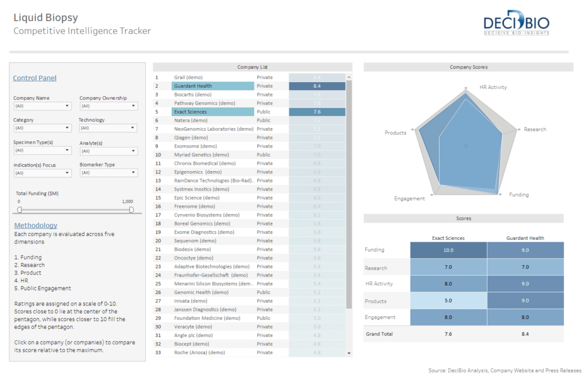Select Grail (demo) in company list
Screen dimensions: 588x380
tap(250, 77)
